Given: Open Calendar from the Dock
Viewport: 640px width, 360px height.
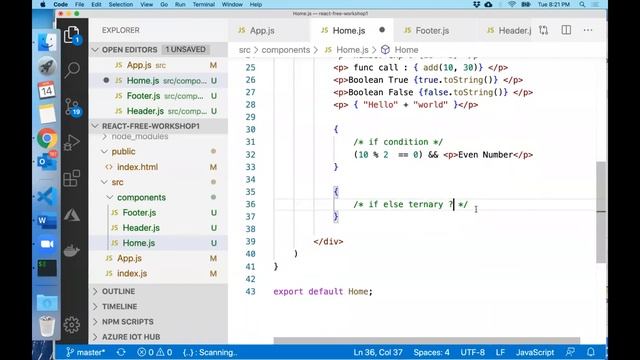Looking at the screenshot, I should click(x=47, y=90).
